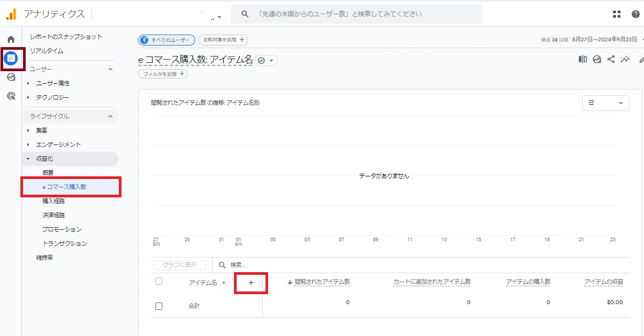
Task: Click the plus to add secondary dimension
Action: point(251,283)
